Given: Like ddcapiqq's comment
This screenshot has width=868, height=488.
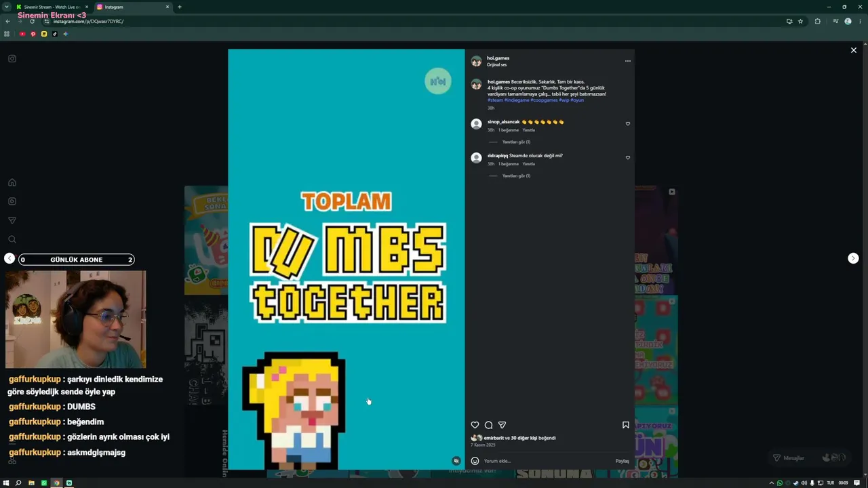Looking at the screenshot, I should [627, 158].
